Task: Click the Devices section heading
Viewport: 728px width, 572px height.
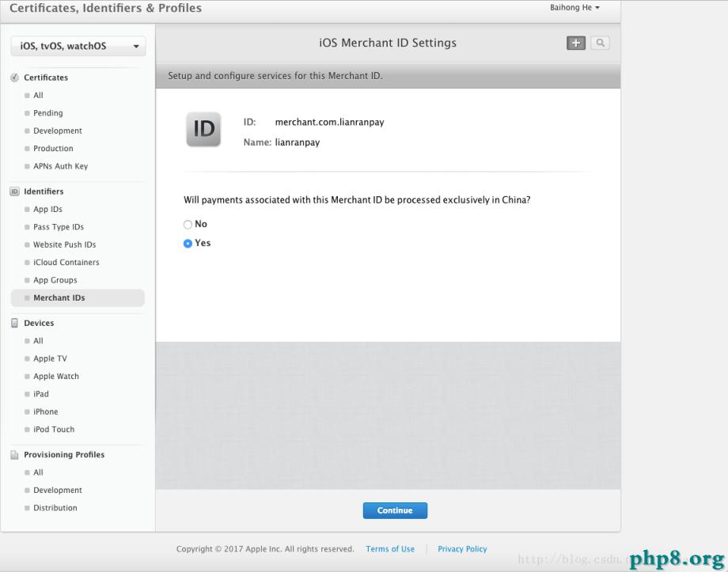Action: tap(39, 323)
